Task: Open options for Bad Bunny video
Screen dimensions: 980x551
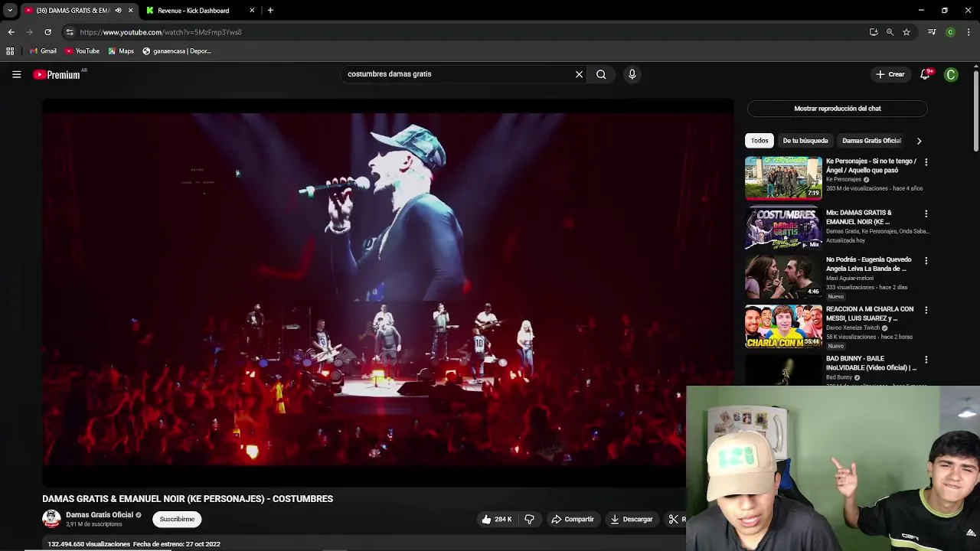Action: point(926,360)
